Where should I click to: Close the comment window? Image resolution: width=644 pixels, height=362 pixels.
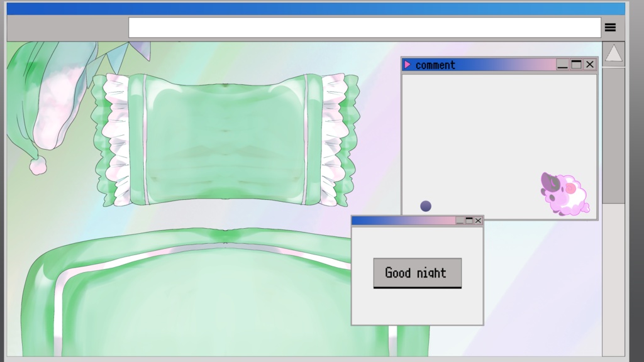tap(590, 65)
